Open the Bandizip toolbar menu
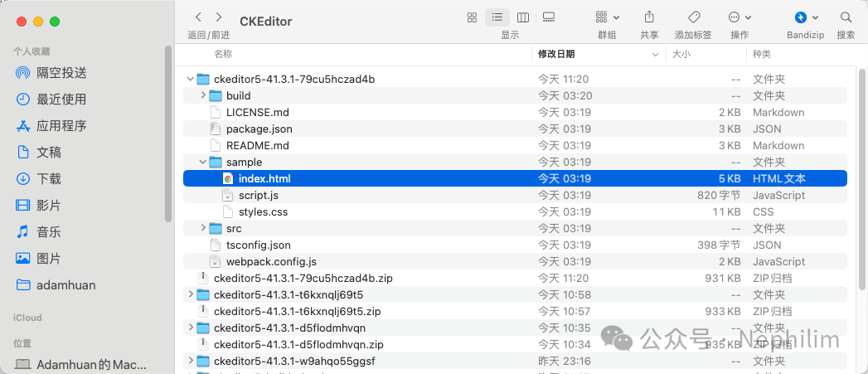This screenshot has height=374, width=868. (806, 17)
